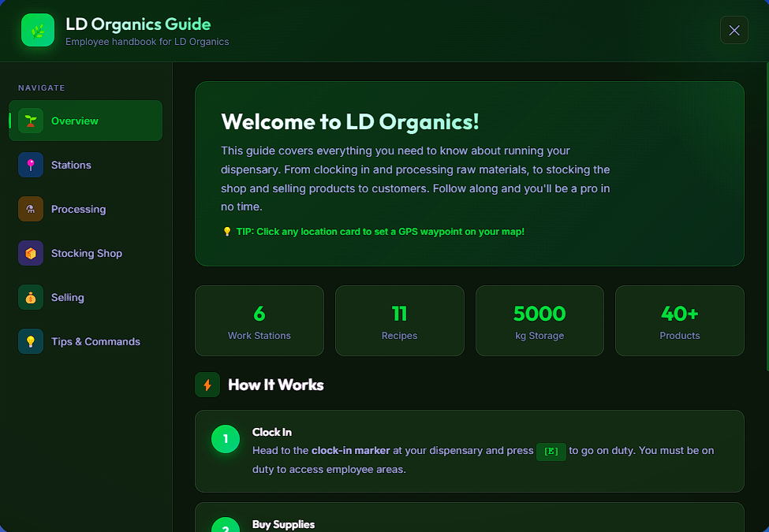Click the Buy Supplies step title
This screenshot has width=769, height=532.
click(283, 524)
